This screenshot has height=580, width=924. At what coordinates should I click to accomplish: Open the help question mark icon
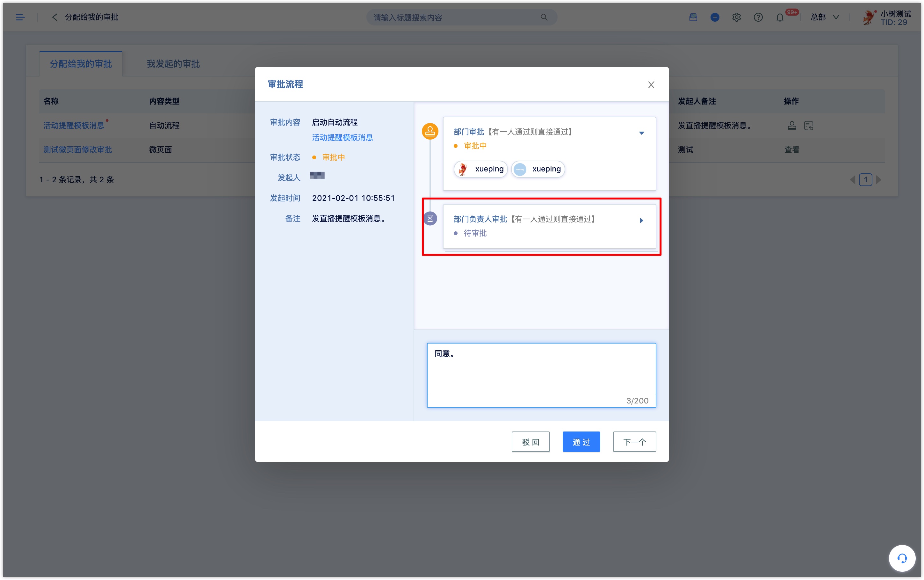click(x=758, y=17)
